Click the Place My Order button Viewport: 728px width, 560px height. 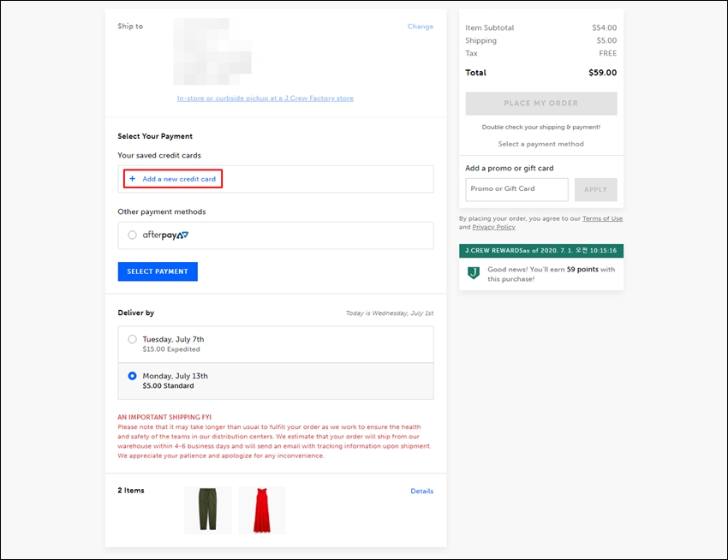point(541,104)
